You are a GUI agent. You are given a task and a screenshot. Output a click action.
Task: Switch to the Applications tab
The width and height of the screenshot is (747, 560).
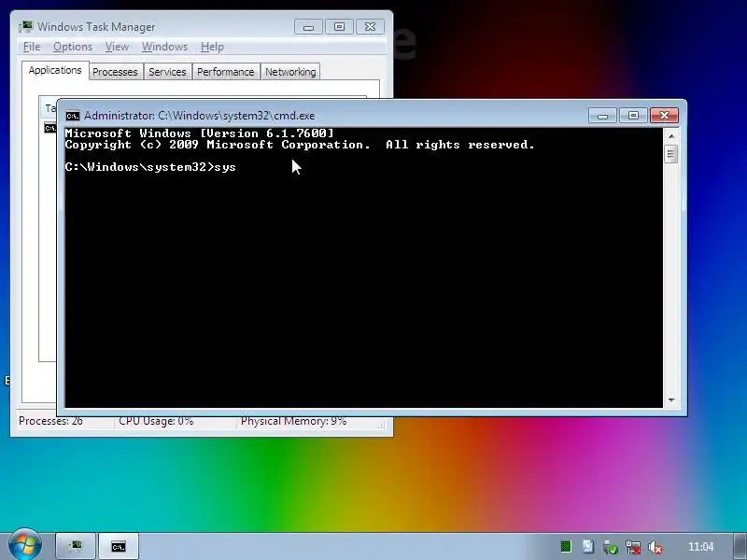coord(55,71)
